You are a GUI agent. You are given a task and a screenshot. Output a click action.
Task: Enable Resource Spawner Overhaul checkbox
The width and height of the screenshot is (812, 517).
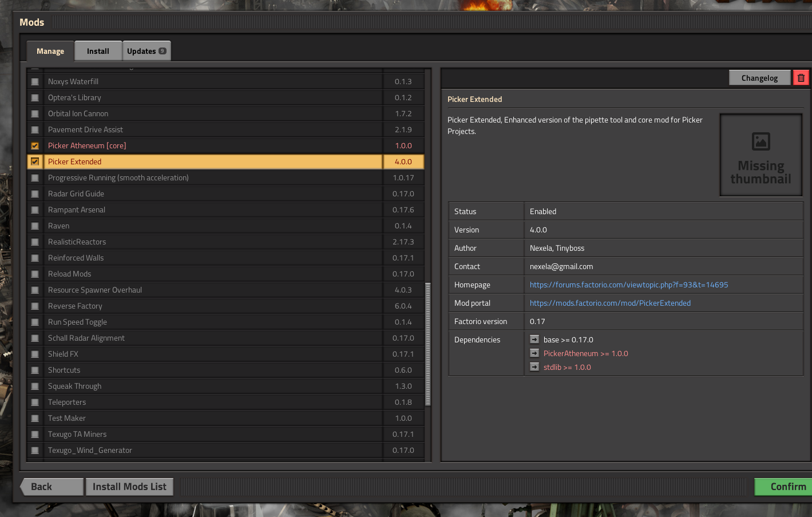[x=35, y=290]
